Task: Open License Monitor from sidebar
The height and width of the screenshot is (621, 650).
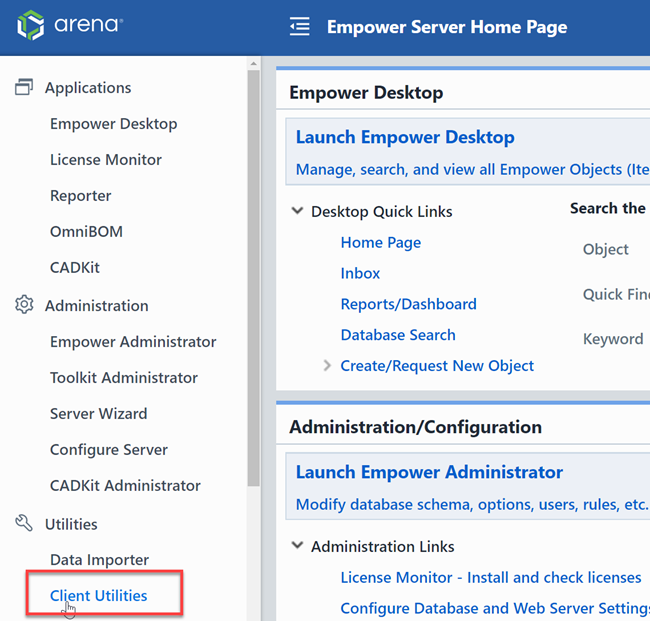Action: [105, 160]
